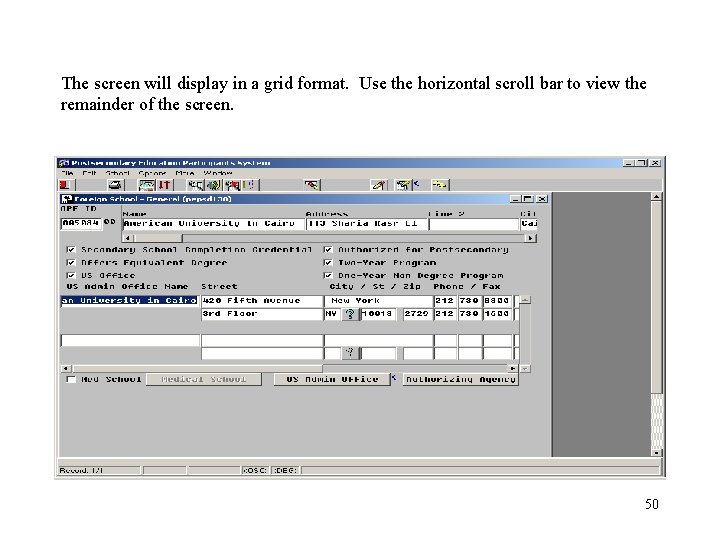This screenshot has width=720, height=540.
Task: Click the empty second office name field
Action: pos(130,340)
